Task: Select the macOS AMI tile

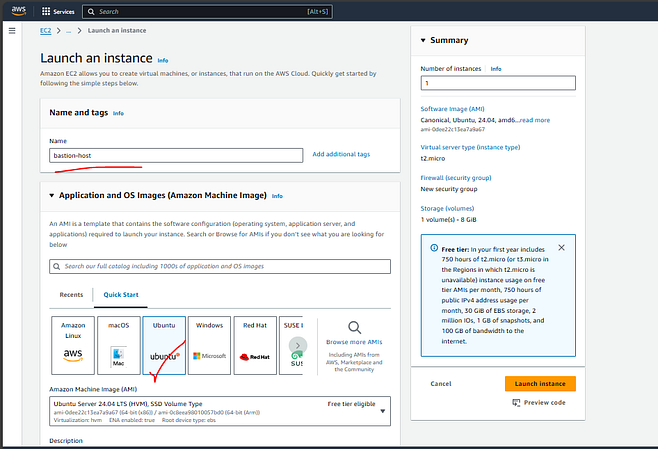Action: tap(119, 345)
